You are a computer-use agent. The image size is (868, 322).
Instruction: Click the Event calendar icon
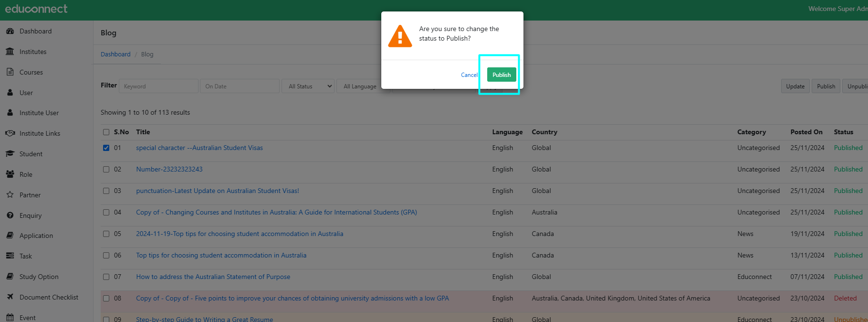10,318
